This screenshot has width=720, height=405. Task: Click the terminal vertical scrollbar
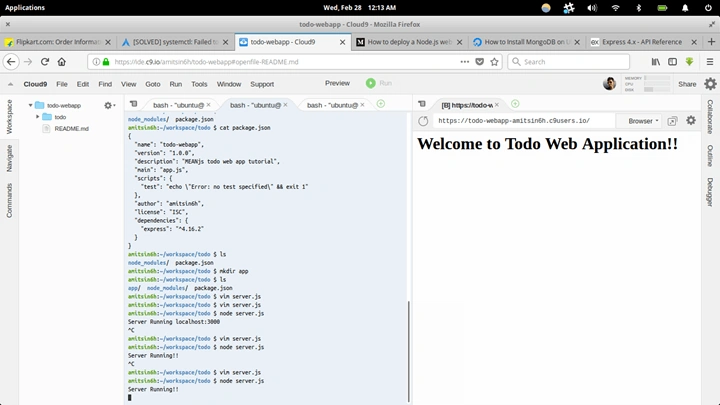point(408,351)
